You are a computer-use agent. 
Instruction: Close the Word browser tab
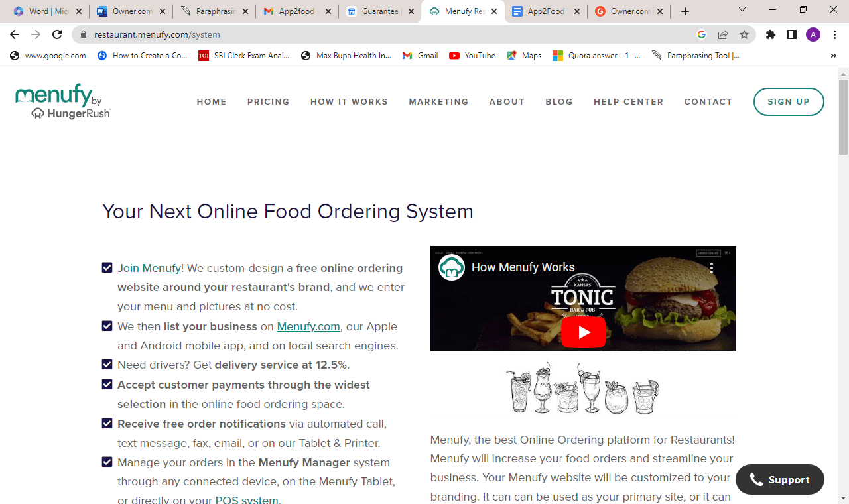coord(79,11)
